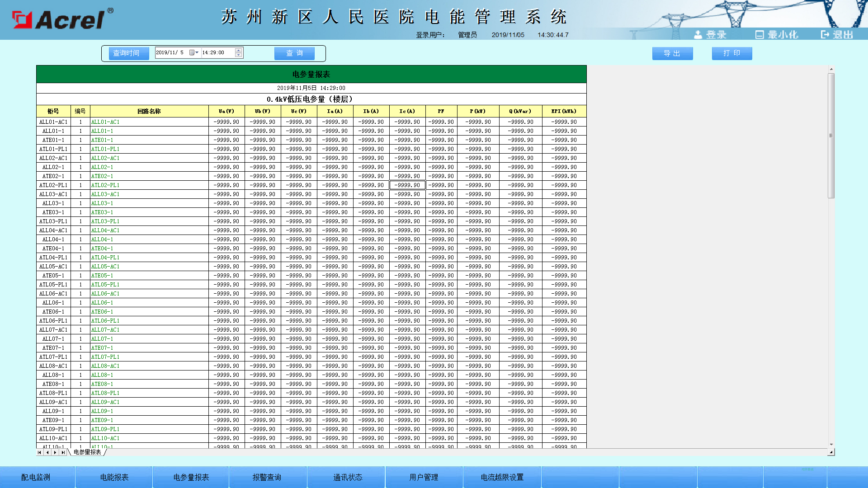
Task: Click the 最小化 minimize icon
Action: [776, 34]
